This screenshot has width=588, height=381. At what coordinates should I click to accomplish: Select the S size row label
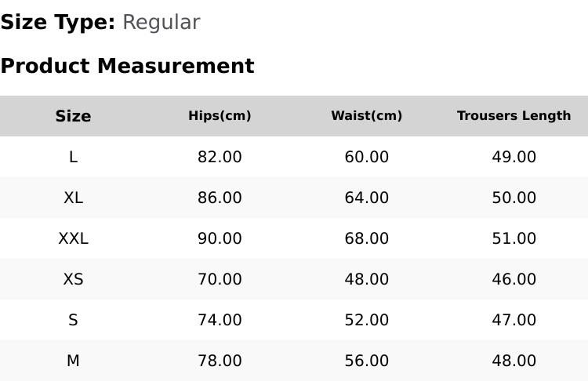click(73, 321)
